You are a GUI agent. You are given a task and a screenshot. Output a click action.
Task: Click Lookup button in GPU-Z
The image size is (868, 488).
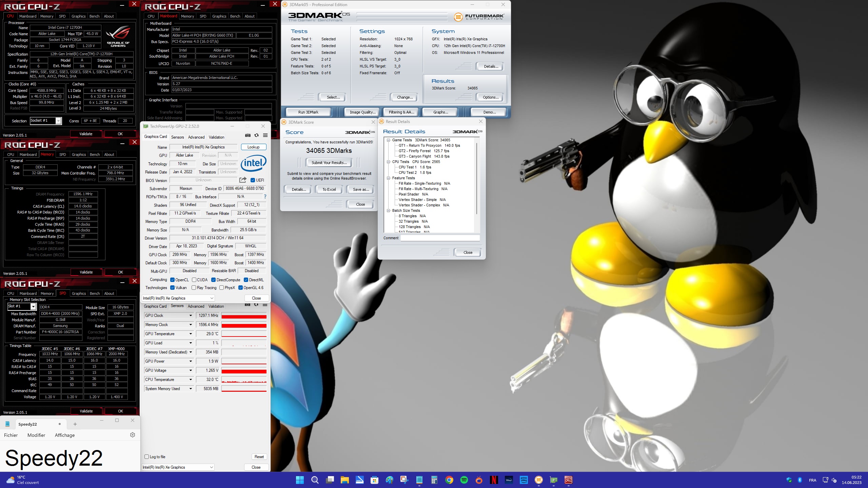[253, 147]
